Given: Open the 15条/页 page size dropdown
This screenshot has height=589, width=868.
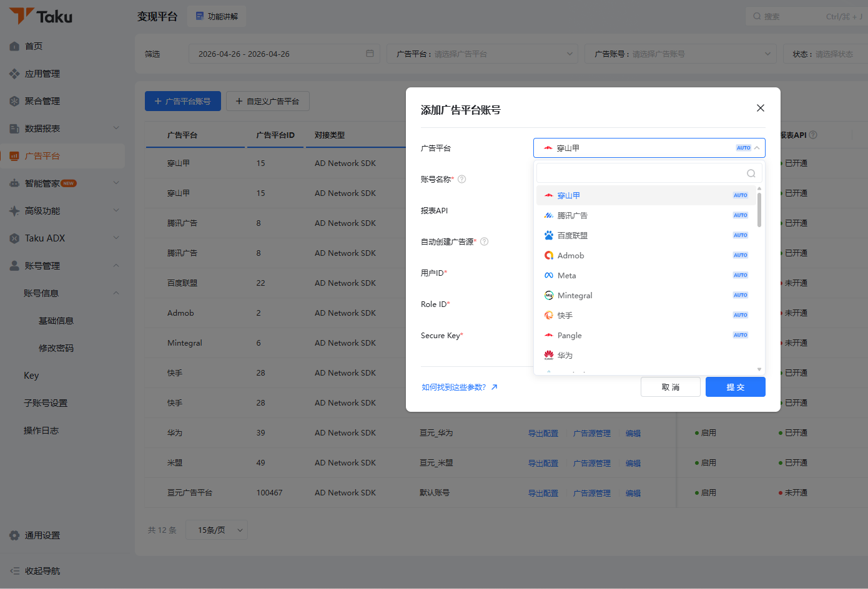Looking at the screenshot, I should click(218, 530).
